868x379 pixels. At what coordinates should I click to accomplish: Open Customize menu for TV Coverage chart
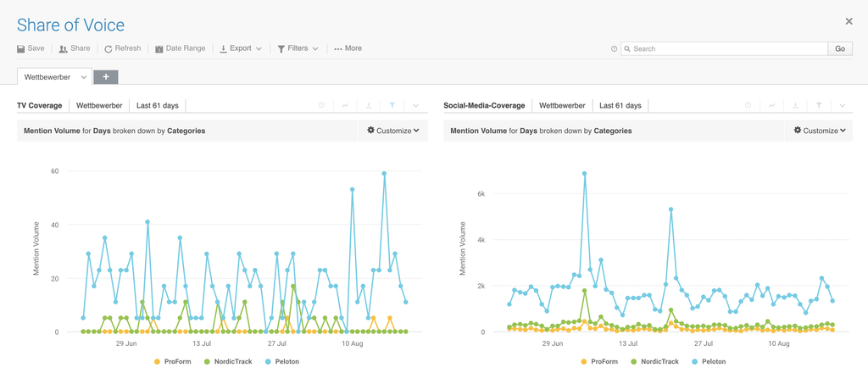[393, 131]
